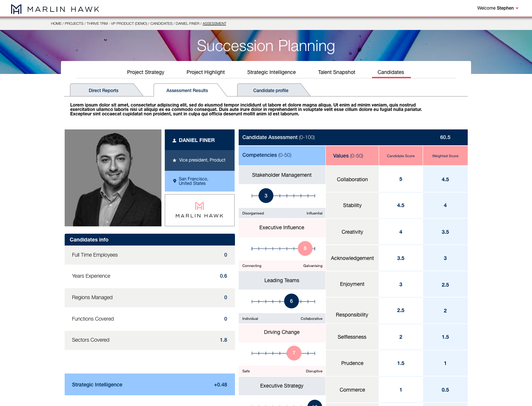
Task: Click the Candidate Score column header
Action: coord(401,156)
